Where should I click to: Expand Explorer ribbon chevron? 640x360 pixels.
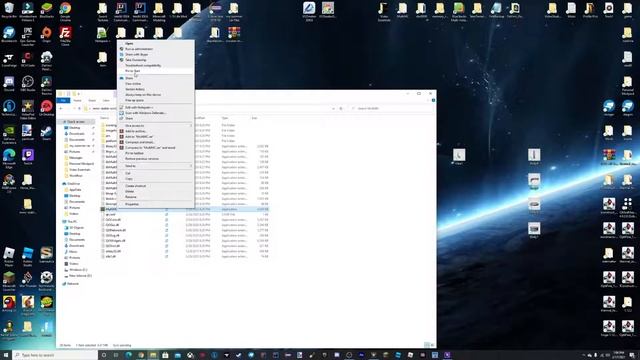(x=428, y=100)
